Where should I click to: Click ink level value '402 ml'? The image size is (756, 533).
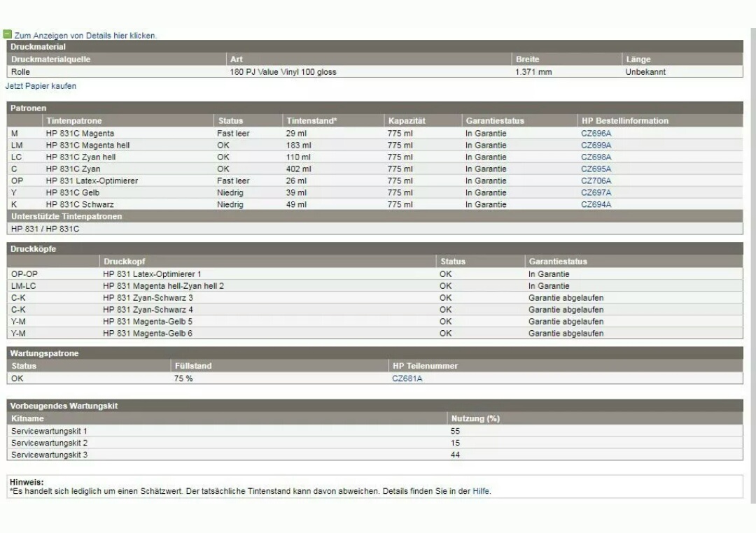click(298, 169)
